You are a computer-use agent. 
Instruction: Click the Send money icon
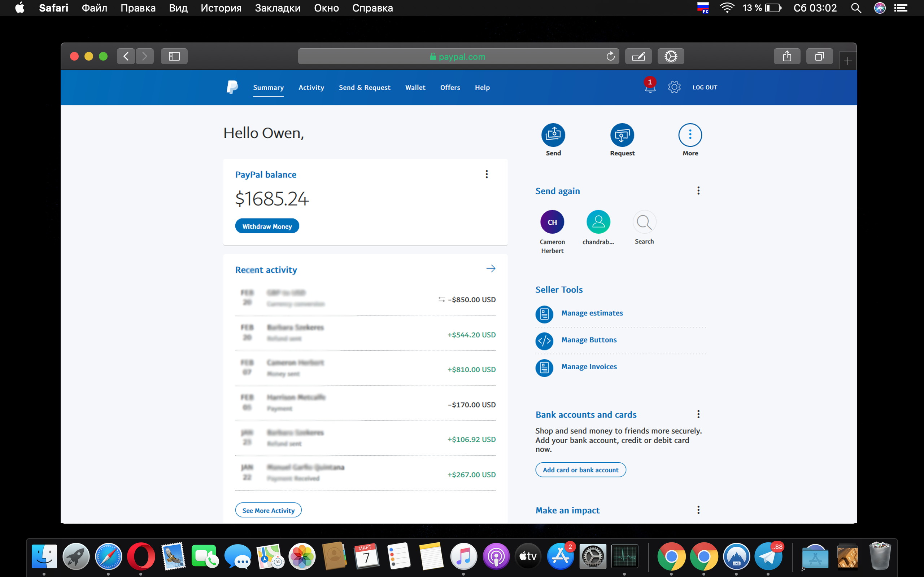(x=553, y=135)
